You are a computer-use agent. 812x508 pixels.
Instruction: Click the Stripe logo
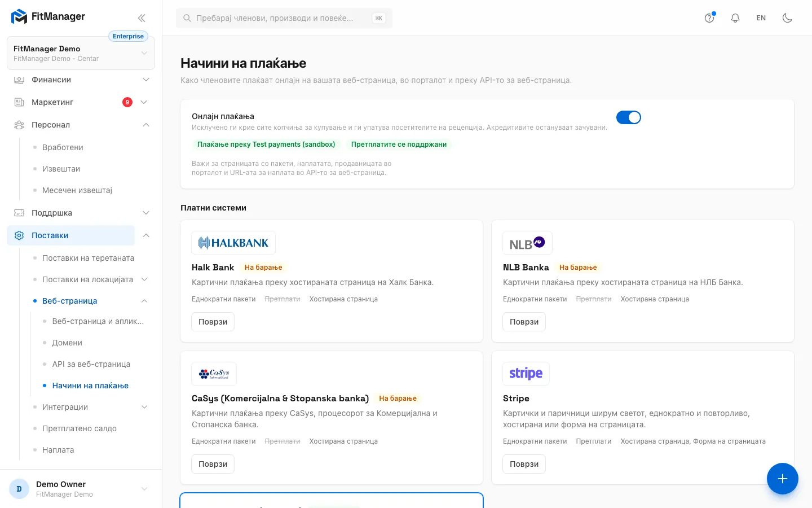pyautogui.click(x=526, y=374)
